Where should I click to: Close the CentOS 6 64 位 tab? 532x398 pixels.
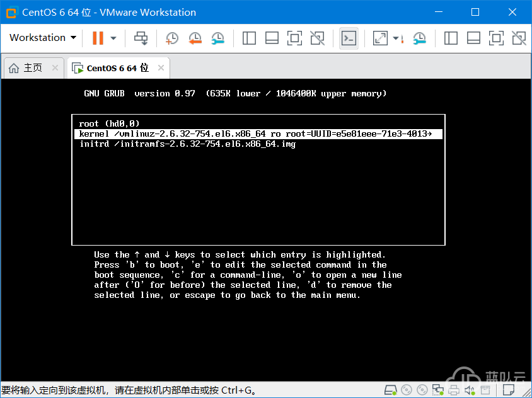tap(161, 68)
